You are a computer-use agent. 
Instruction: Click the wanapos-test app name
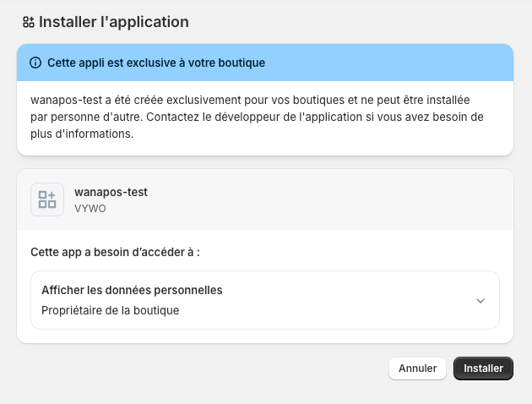click(x=111, y=192)
